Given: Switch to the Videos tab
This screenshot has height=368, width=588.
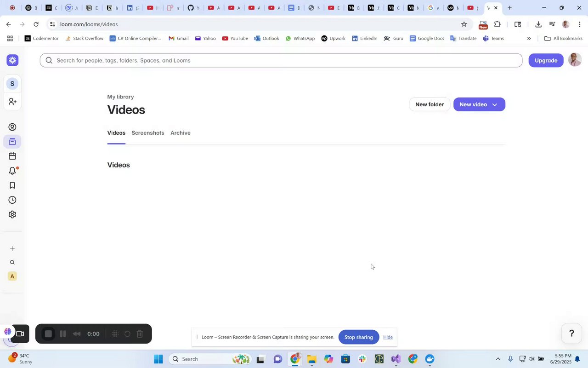Looking at the screenshot, I should tap(116, 133).
